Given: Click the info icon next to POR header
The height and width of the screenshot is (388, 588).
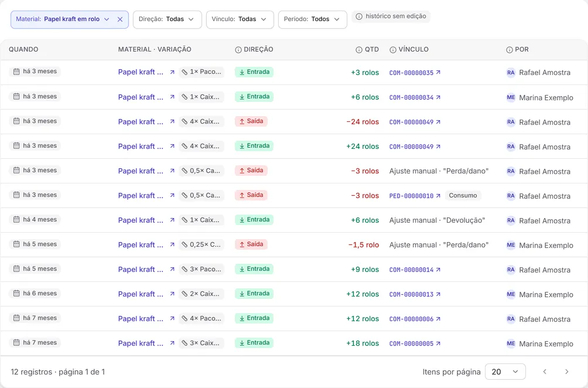Looking at the screenshot, I should point(510,50).
